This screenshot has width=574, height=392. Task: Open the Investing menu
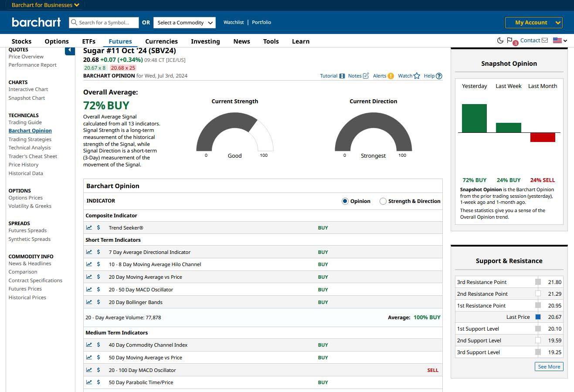point(205,41)
